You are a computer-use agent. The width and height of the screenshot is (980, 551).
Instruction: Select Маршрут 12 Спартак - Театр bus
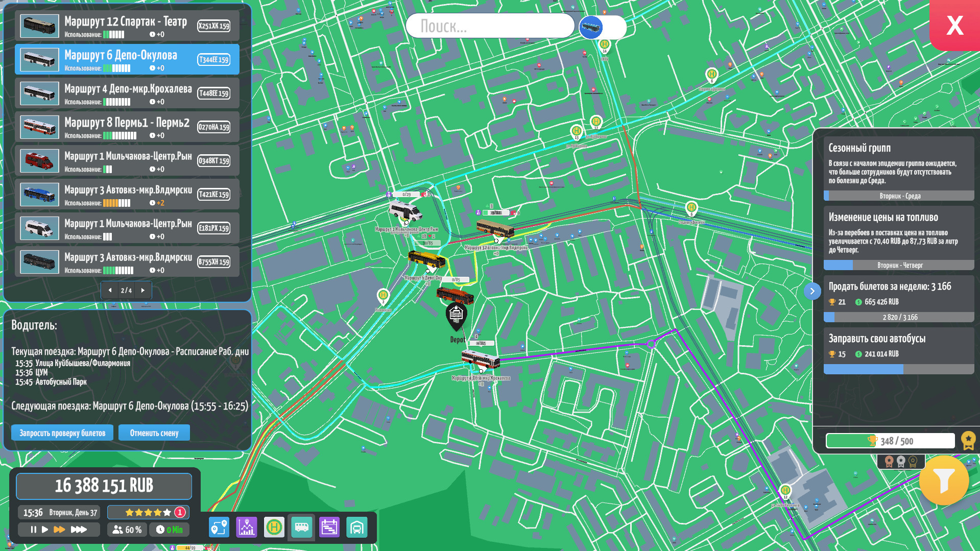click(127, 26)
